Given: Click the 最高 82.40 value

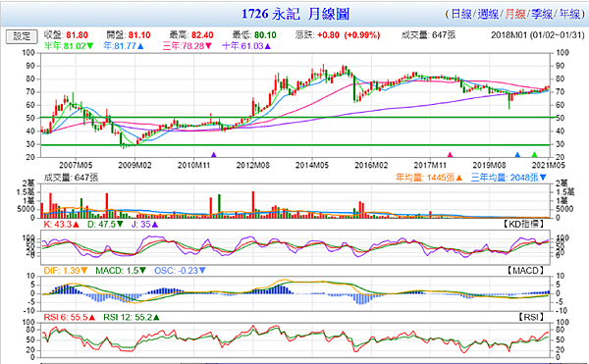Looking at the screenshot, I should click(191, 35).
